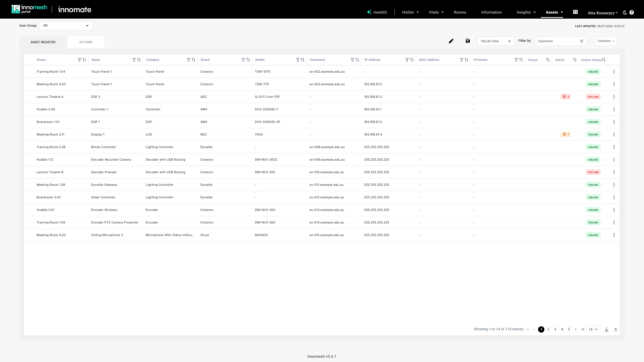Screen dimensions: 644x362
Task: Open row menu for Meeting Room 4.02
Action: tap(614, 235)
